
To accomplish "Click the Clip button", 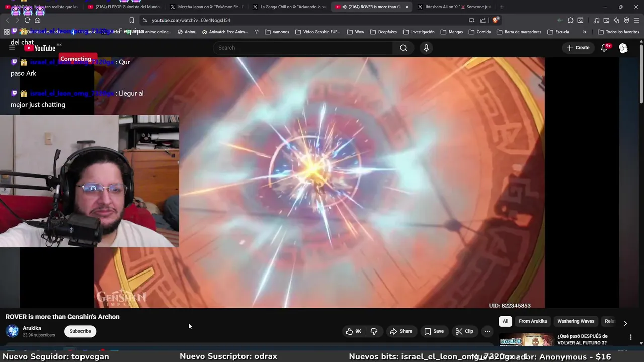I will 464,331.
